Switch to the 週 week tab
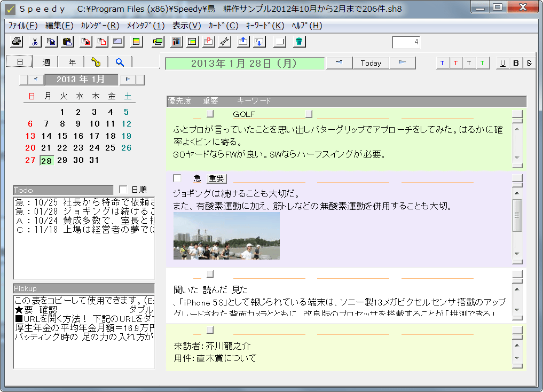This screenshot has width=543, height=392. tap(46, 62)
